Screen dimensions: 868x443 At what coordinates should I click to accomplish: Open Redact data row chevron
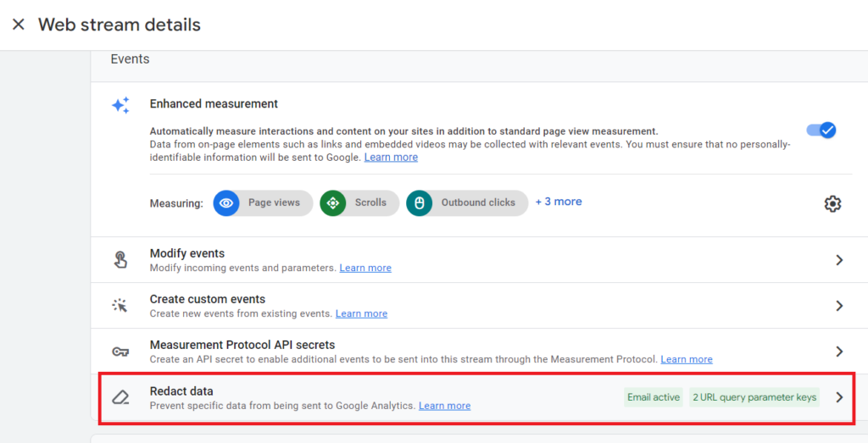[839, 397]
